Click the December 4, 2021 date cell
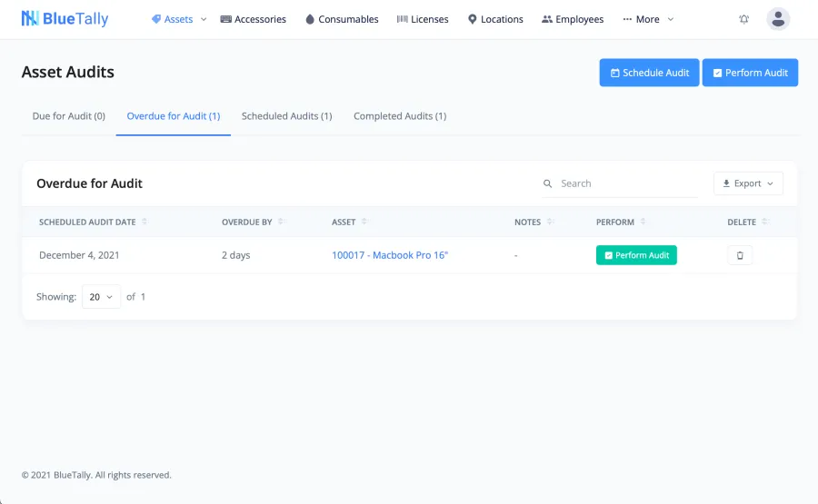The height and width of the screenshot is (504, 818). point(79,255)
